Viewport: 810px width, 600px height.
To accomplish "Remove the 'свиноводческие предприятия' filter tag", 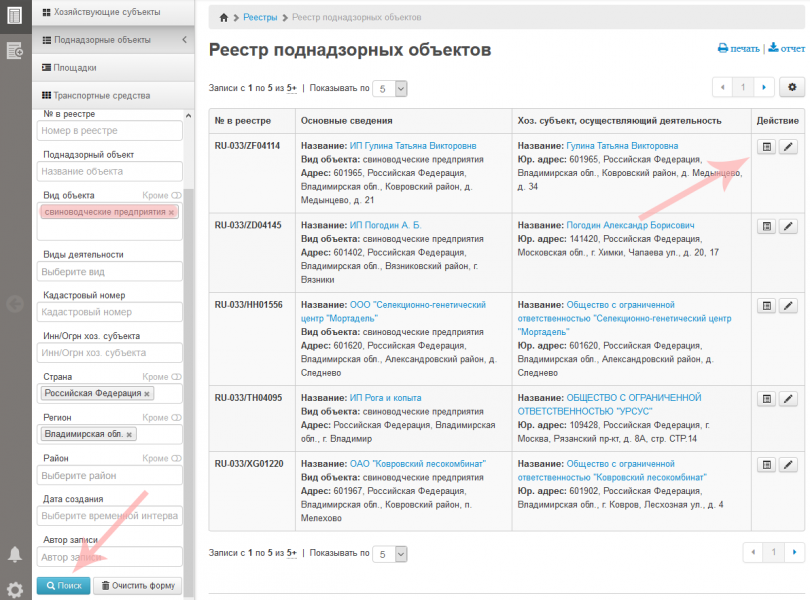I will [x=171, y=213].
